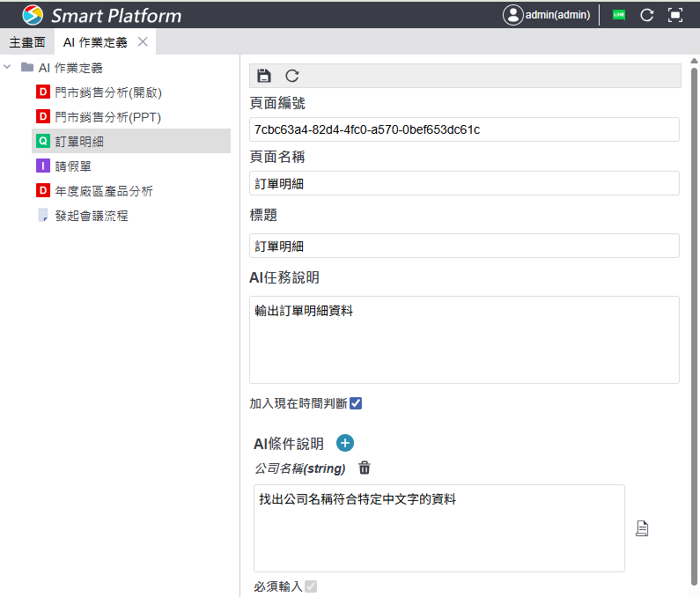This screenshot has width=700, height=597.
Task: Click the red D icon of 門市銷售分析(開啟)
Action: [x=43, y=92]
